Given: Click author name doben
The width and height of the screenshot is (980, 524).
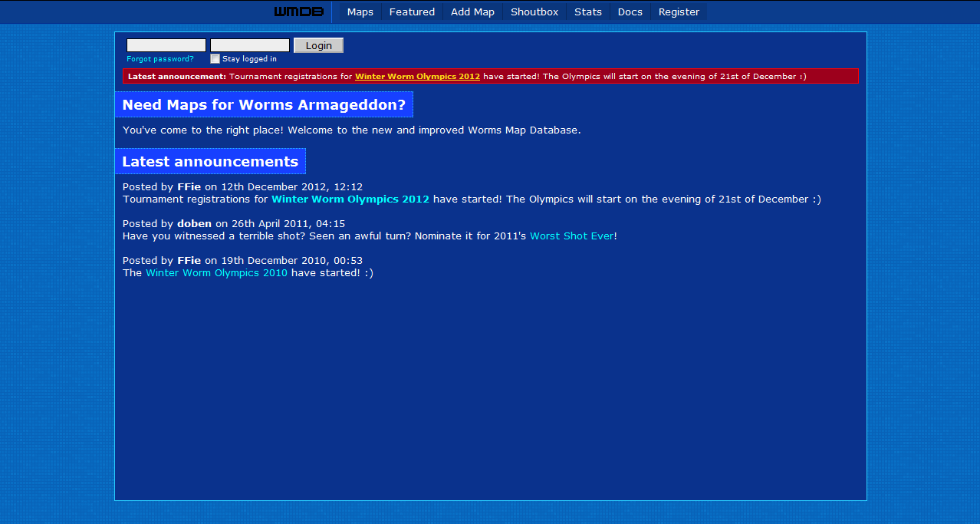Looking at the screenshot, I should 194,223.
